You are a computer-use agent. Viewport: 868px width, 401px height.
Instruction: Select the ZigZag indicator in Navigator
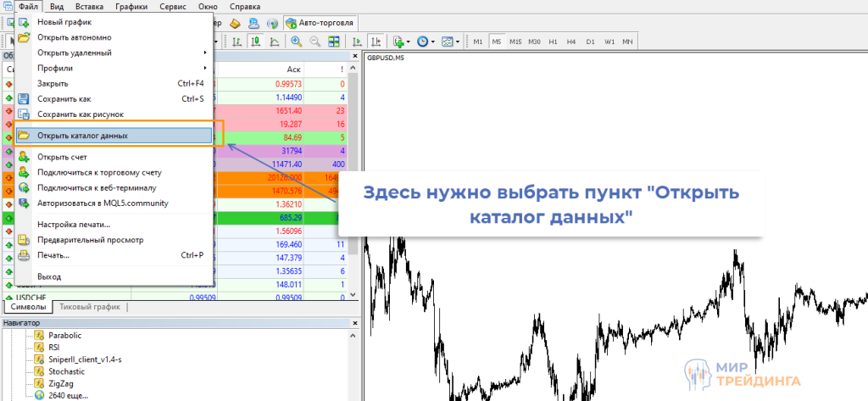[x=62, y=383]
